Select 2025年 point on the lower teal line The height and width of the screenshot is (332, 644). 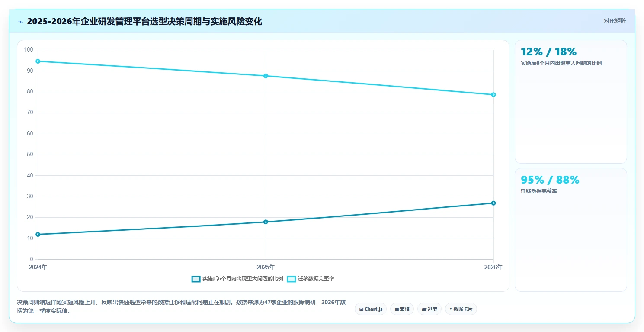[266, 222]
